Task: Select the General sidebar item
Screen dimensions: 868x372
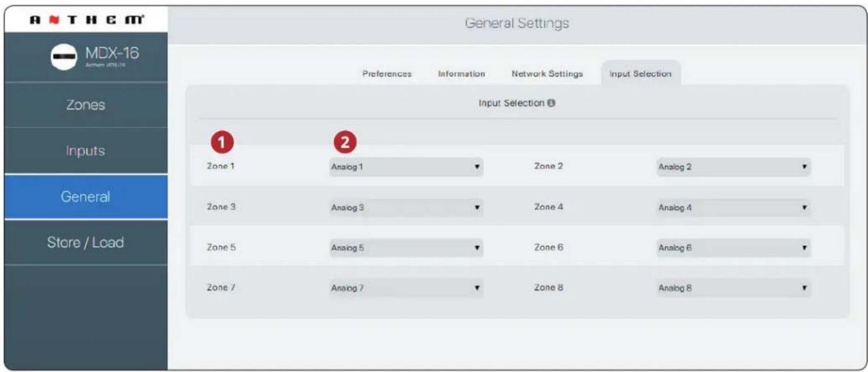Action: click(x=86, y=197)
